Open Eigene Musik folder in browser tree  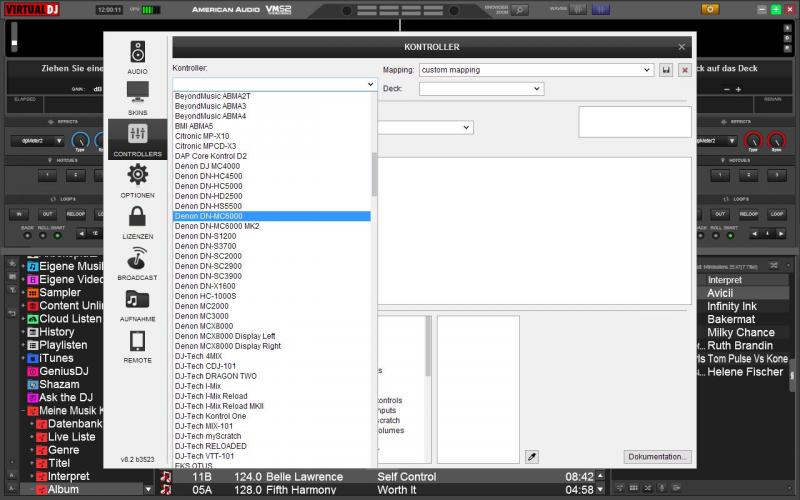click(x=65, y=266)
